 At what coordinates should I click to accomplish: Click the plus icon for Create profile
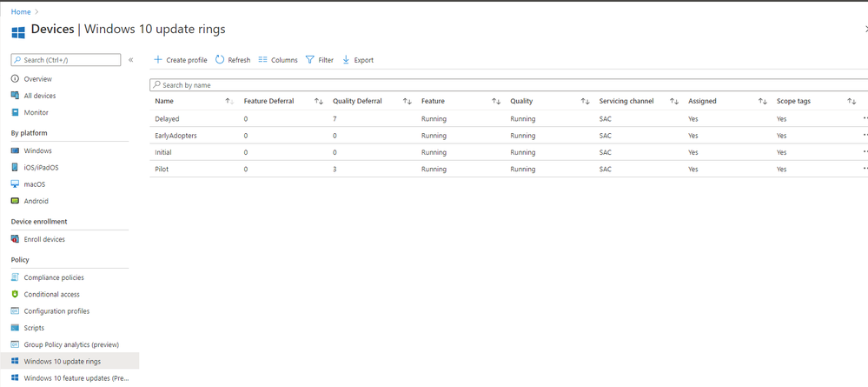[x=158, y=59]
